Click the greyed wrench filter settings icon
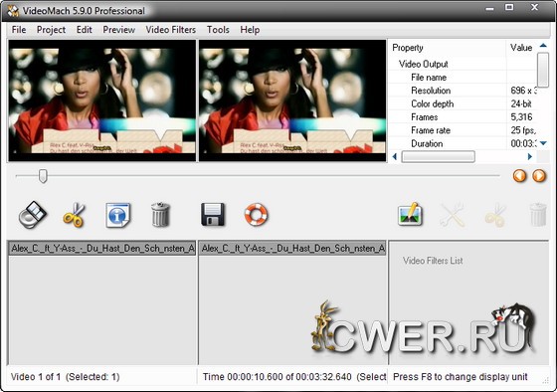The width and height of the screenshot is (557, 392). click(x=452, y=215)
